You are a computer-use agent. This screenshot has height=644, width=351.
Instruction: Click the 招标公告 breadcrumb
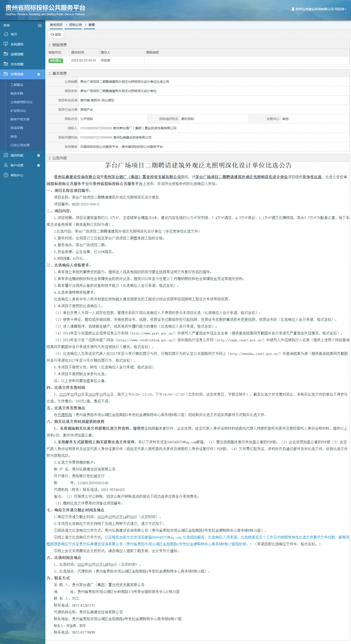click(x=75, y=25)
